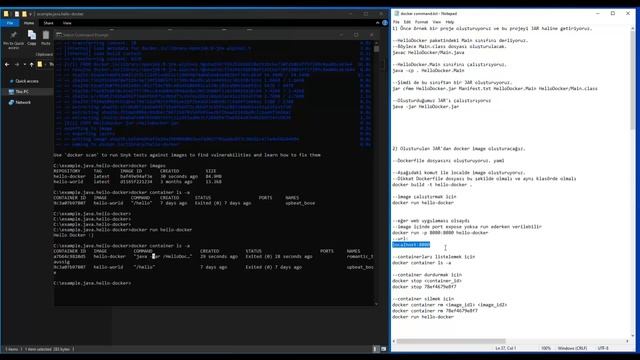Go back with Explorer's back arrow
640x360 pixels.
(7, 64)
